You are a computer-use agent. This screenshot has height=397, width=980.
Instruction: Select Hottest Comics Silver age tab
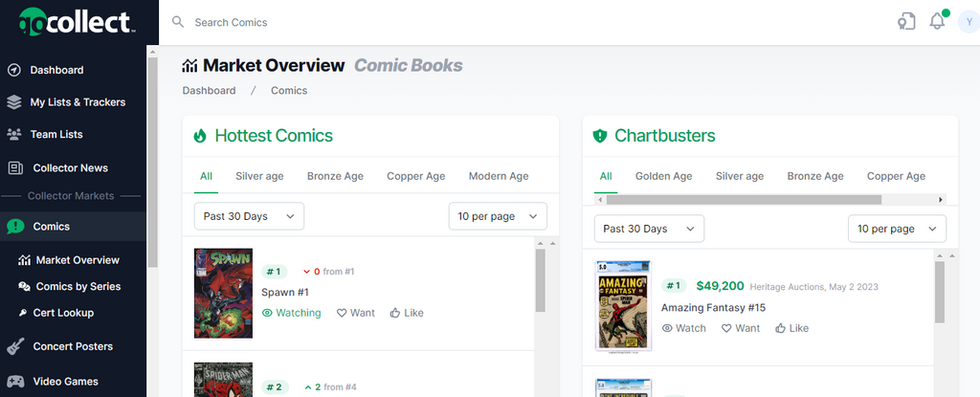point(259,176)
